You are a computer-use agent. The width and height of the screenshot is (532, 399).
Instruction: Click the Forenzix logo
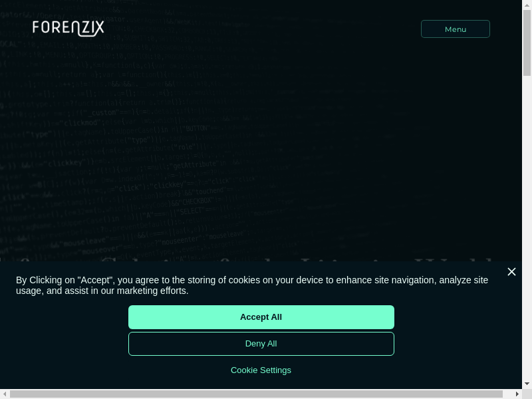coord(68,28)
